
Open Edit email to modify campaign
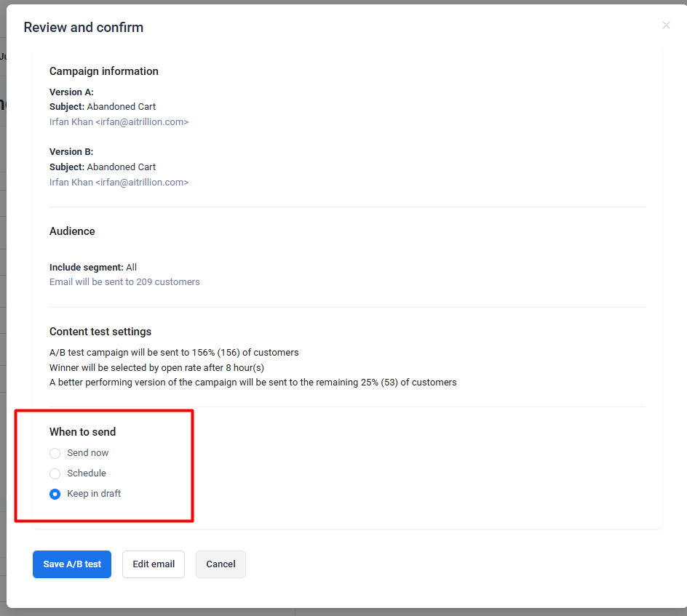pos(154,564)
